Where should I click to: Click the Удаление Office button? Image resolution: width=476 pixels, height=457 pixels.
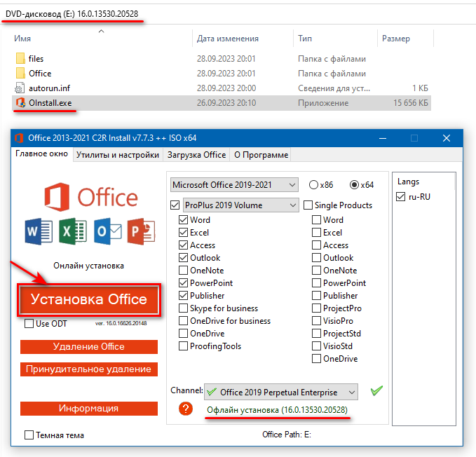[x=89, y=346]
